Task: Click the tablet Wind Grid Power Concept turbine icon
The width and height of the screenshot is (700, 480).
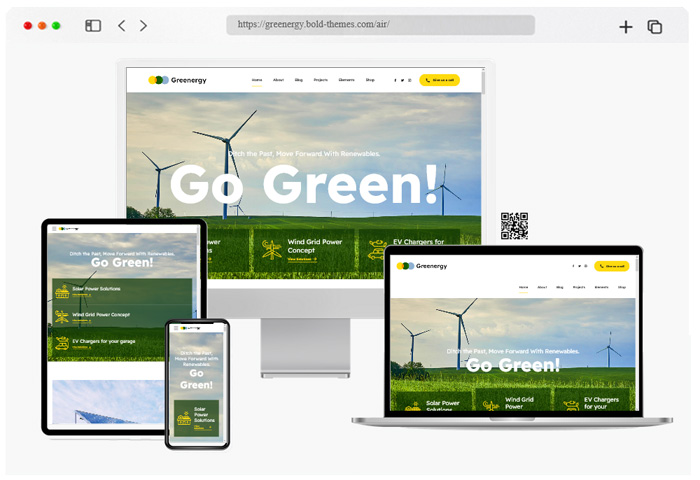Action: click(x=62, y=317)
